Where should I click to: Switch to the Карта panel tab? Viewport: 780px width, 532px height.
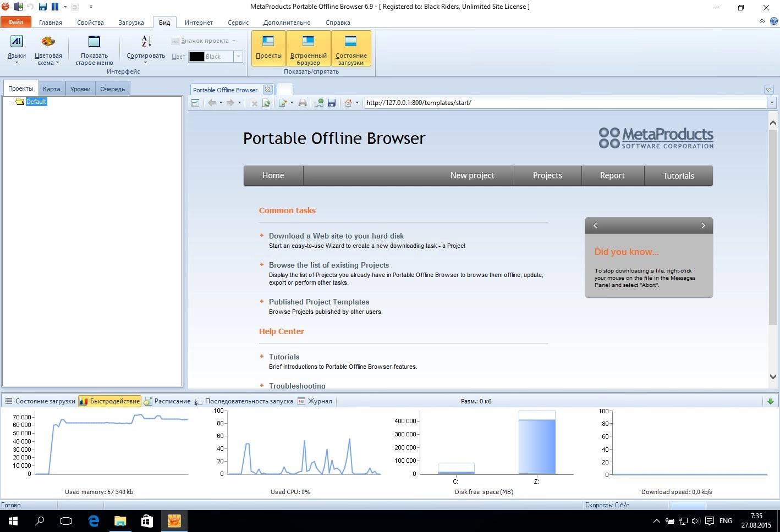[52, 88]
